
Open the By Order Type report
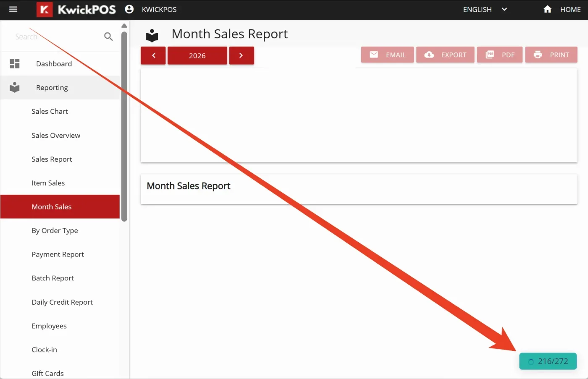(x=60, y=230)
